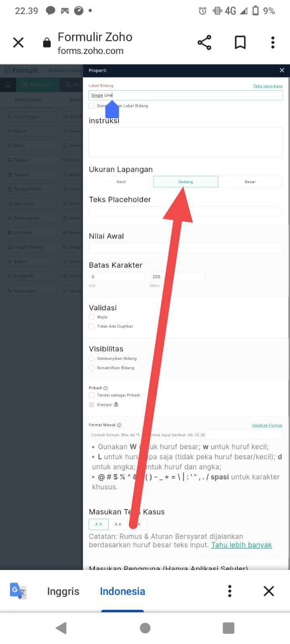The width and height of the screenshot is (290, 644).
Task: Tick Tandai sebagai Pribadi checkbox
Action: [92, 395]
